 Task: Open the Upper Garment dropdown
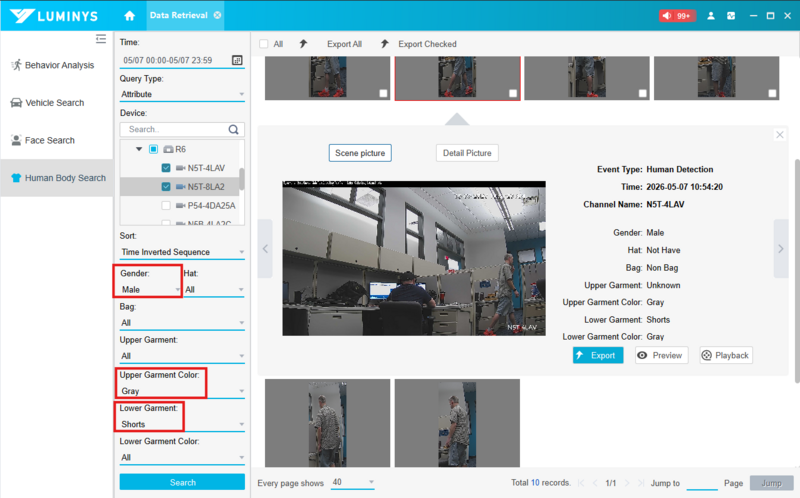coord(182,356)
